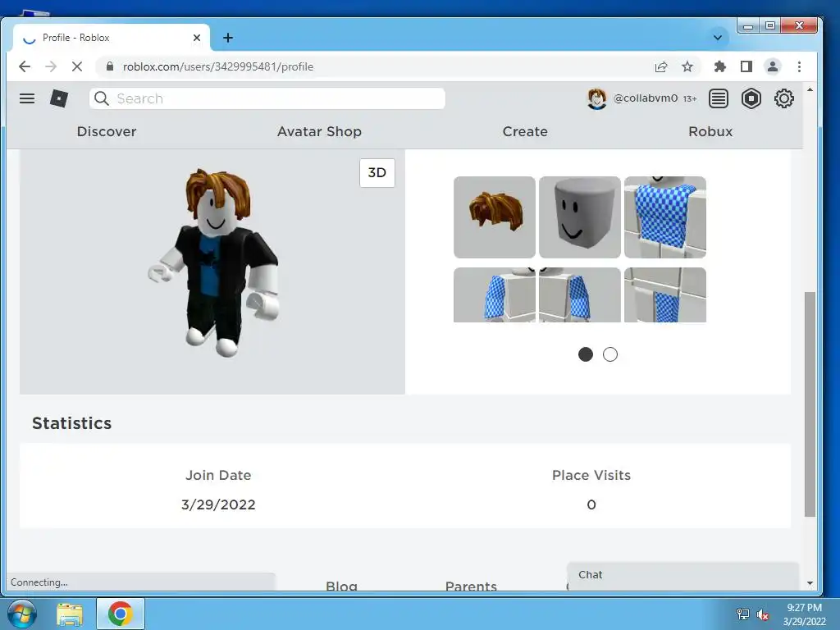Image resolution: width=840 pixels, height=630 pixels.
Task: Open the taskbar clock and date
Action: click(804, 614)
